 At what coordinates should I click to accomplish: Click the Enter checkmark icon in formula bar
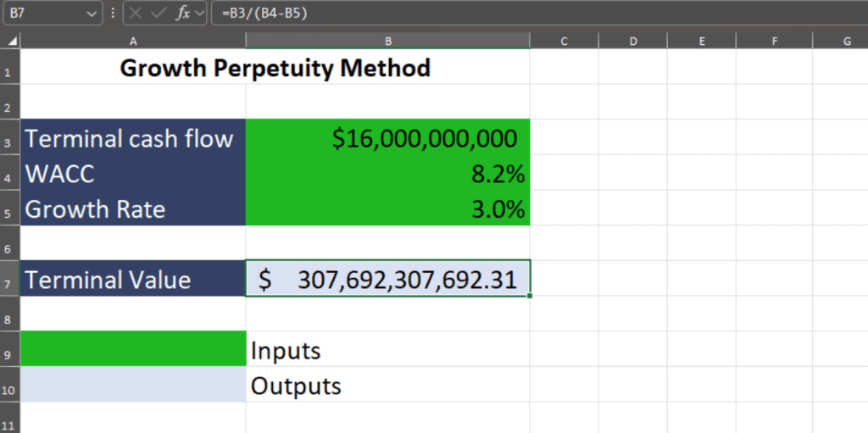click(x=159, y=14)
